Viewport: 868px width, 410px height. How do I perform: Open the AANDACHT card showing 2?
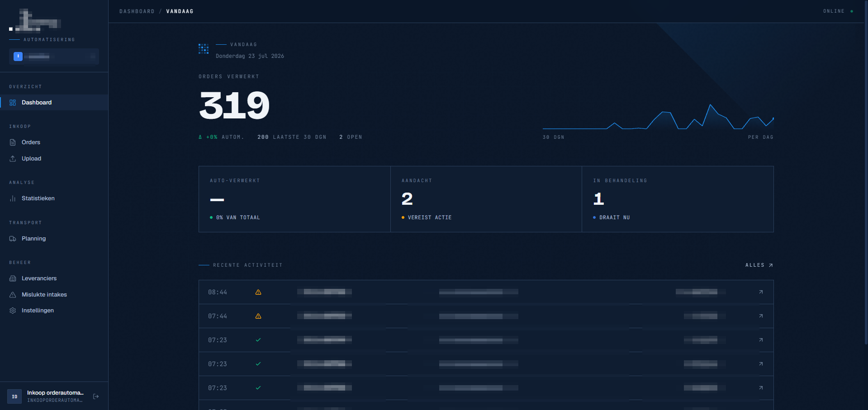coord(486,199)
